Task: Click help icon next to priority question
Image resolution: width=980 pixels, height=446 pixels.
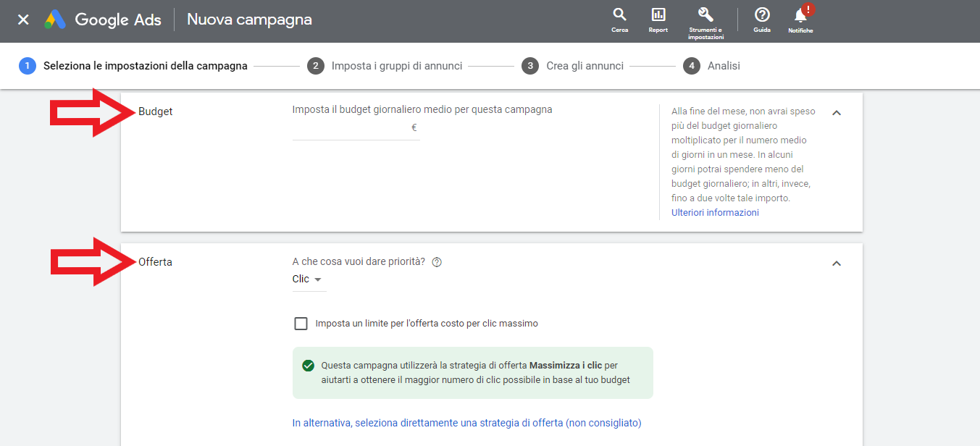Action: [x=437, y=262]
